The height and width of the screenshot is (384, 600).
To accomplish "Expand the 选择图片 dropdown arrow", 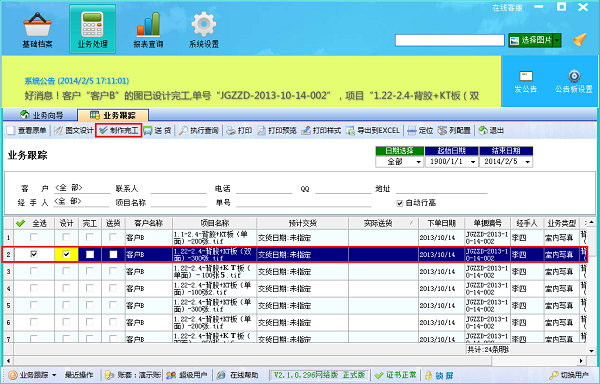I will tap(557, 40).
